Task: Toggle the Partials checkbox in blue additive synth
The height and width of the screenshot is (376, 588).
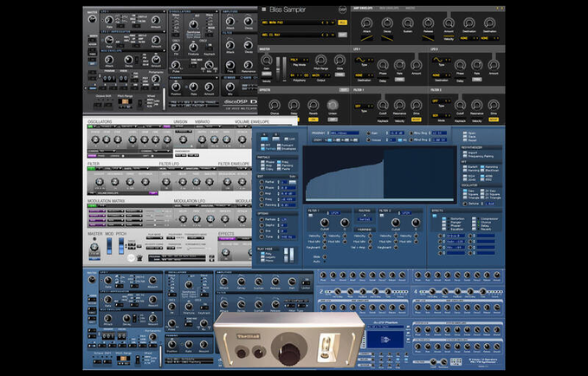Action: coord(262,149)
